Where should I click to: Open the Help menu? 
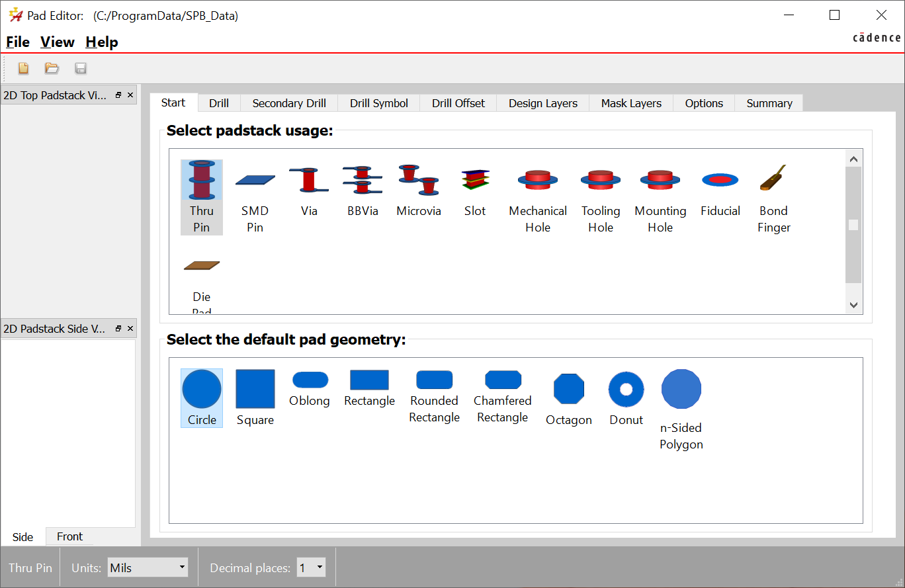tap(102, 42)
